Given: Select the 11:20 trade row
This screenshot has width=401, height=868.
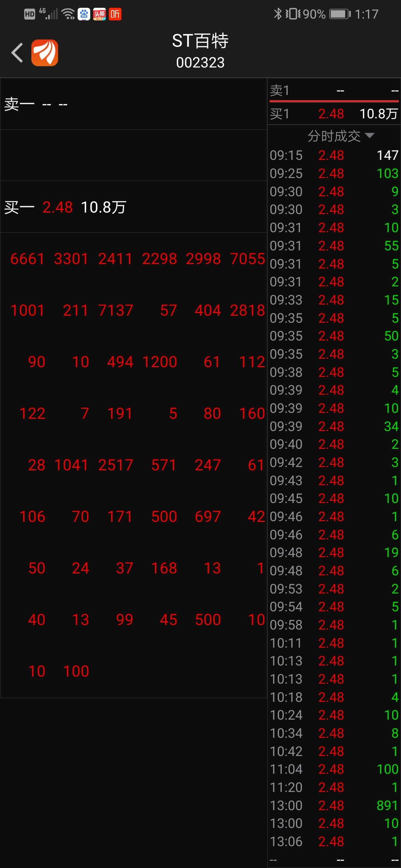Looking at the screenshot, I should (x=334, y=787).
